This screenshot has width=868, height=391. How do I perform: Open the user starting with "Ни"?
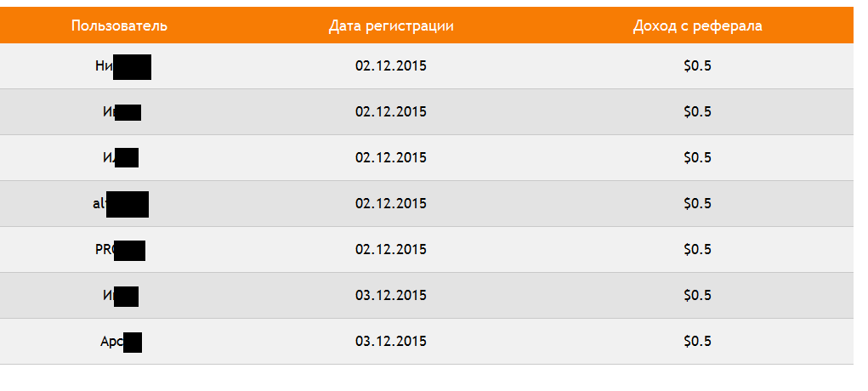(123, 66)
